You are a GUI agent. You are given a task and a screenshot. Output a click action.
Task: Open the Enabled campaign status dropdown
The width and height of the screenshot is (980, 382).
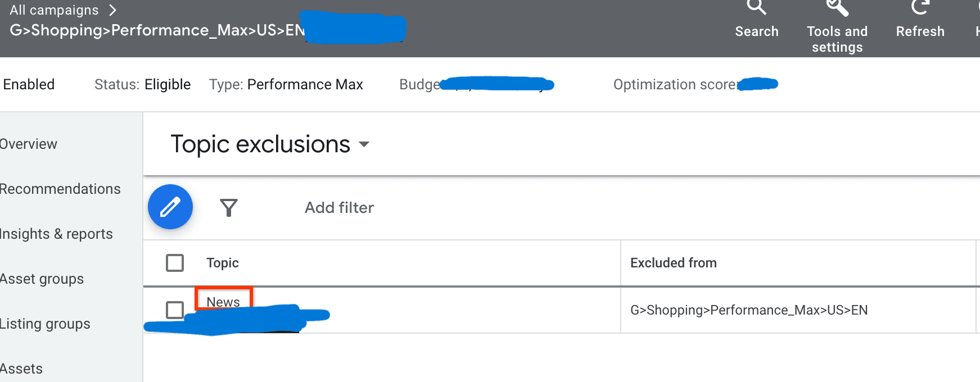point(29,84)
